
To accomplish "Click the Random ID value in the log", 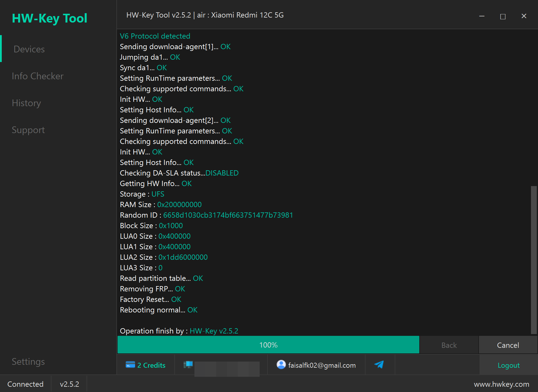I will pos(228,215).
